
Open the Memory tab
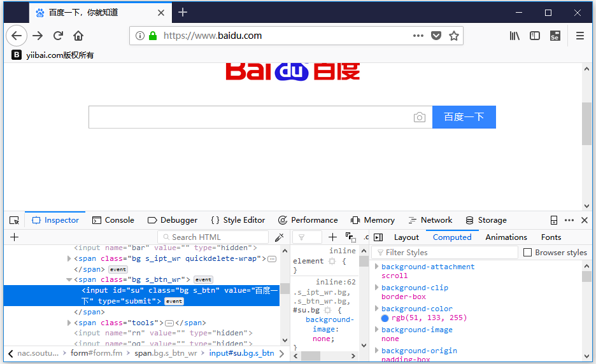(x=373, y=220)
